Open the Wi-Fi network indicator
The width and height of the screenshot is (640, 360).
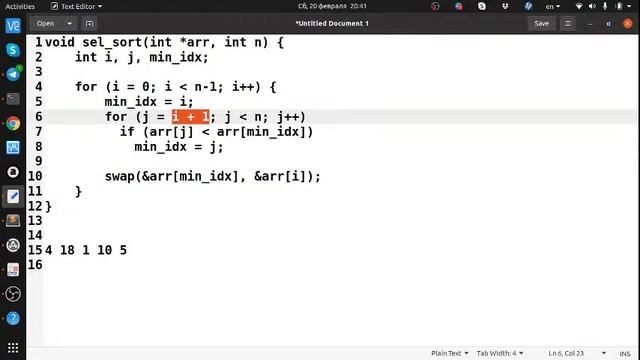pos(579,6)
